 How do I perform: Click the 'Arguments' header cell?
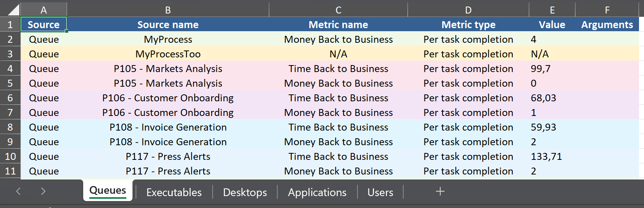[x=607, y=25]
